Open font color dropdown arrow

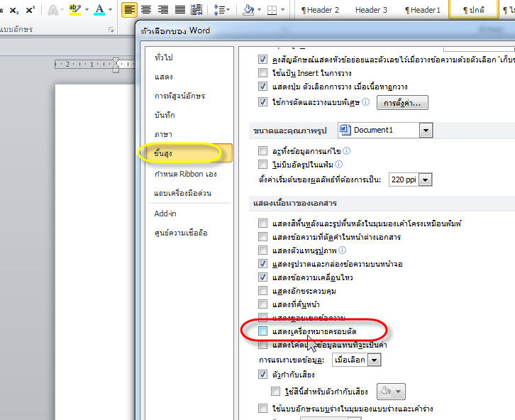tap(111, 10)
